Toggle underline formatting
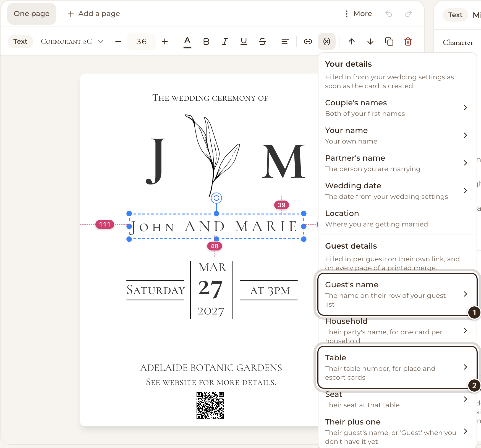481x448 pixels. point(244,41)
